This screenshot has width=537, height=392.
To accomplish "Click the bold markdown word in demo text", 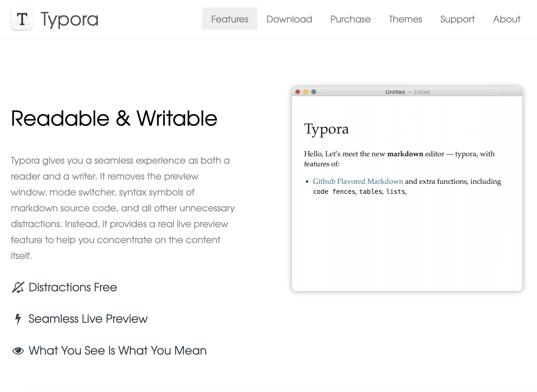I will tap(405, 154).
